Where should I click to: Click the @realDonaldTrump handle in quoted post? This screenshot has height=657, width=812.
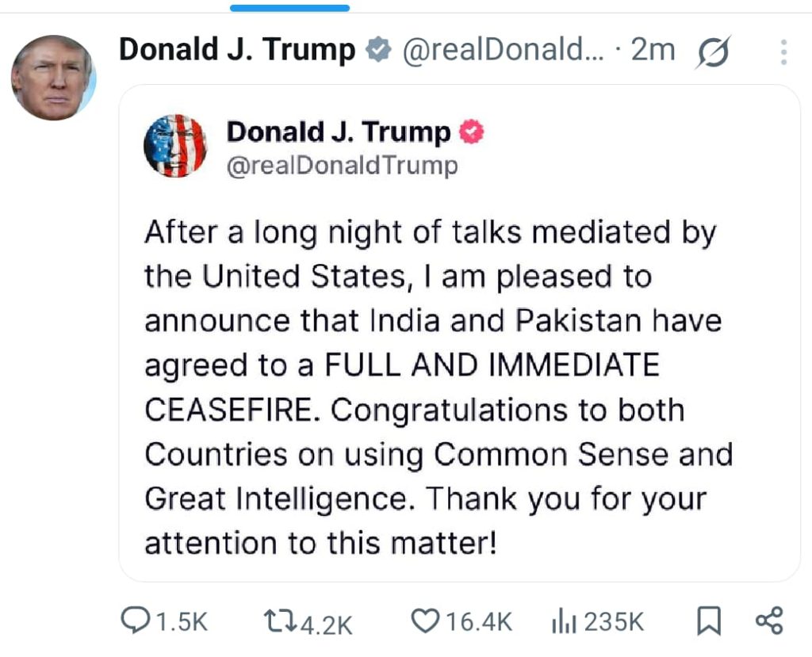(x=342, y=166)
